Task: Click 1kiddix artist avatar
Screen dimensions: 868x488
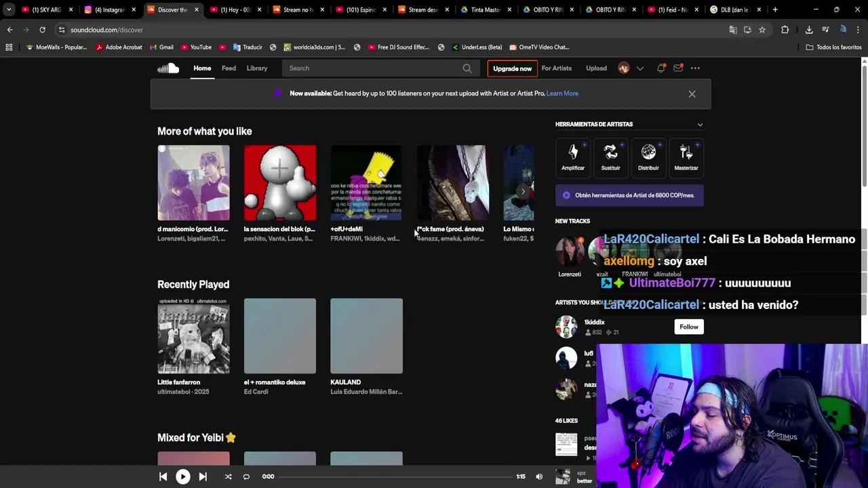Action: pos(566,327)
